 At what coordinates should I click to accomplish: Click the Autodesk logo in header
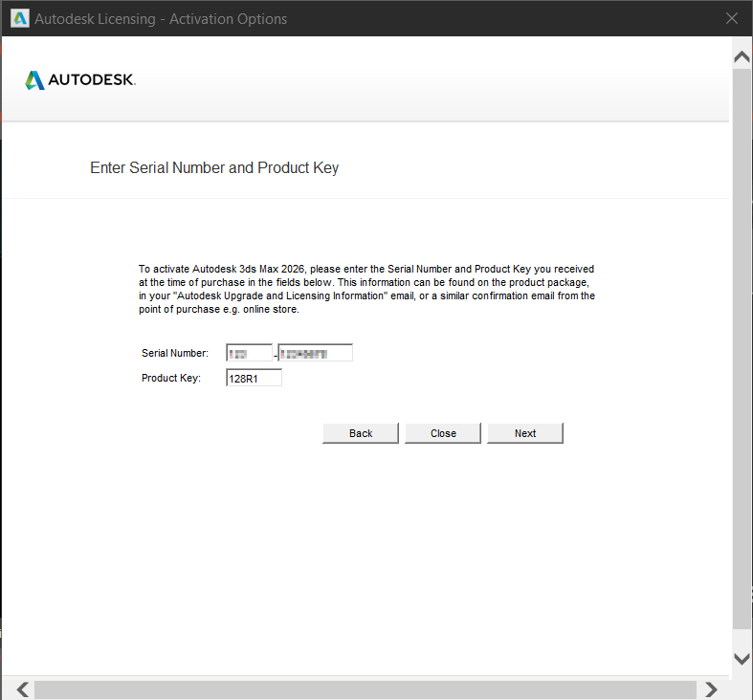click(80, 79)
